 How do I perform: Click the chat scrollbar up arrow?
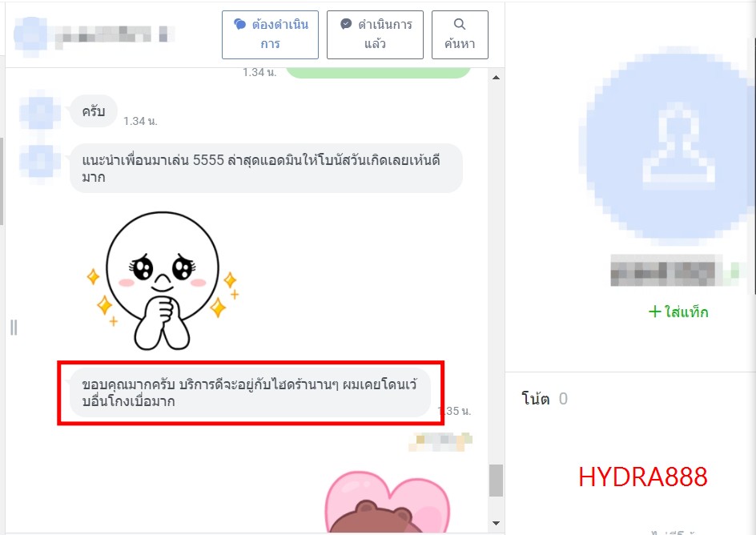tap(496, 78)
